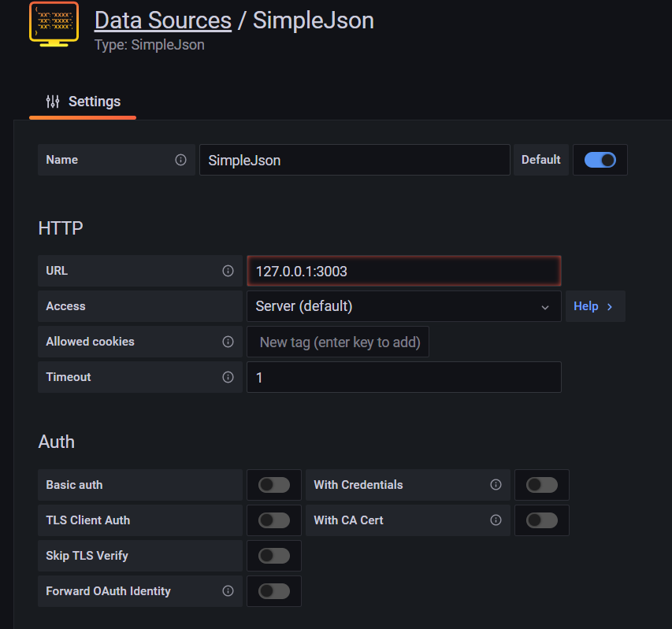Click into the Allowed cookies tag field
This screenshot has height=629, width=672.
(x=338, y=342)
